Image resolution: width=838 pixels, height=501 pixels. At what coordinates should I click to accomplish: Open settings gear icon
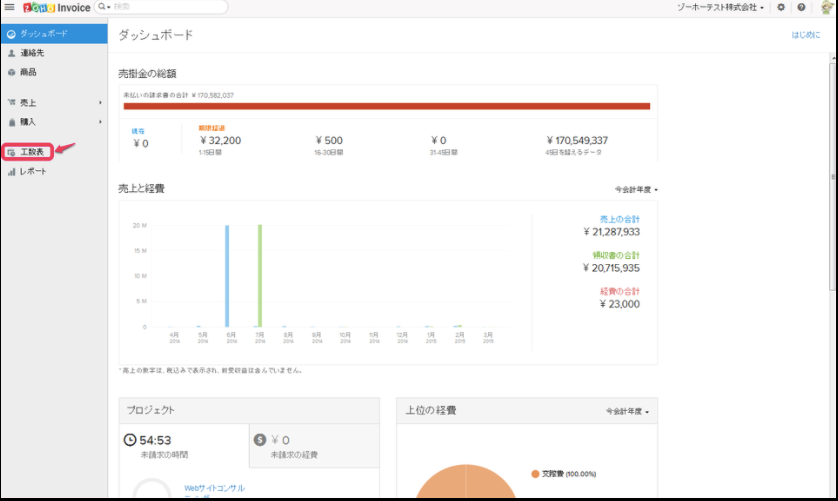pyautogui.click(x=781, y=7)
